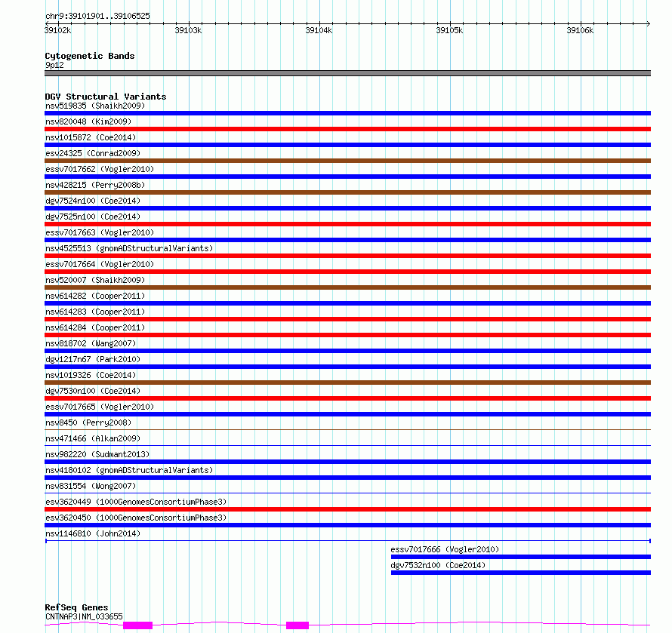This screenshot has height=633, width=672.
Task: Click the RefSeq Genes track title
Action: [x=76, y=607]
